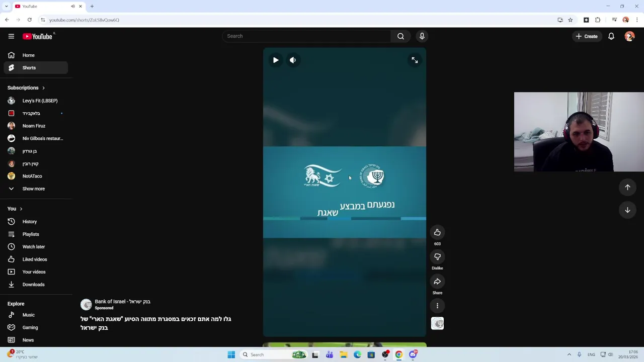Click the browser Back arrow
644x362 pixels.
(7, 20)
